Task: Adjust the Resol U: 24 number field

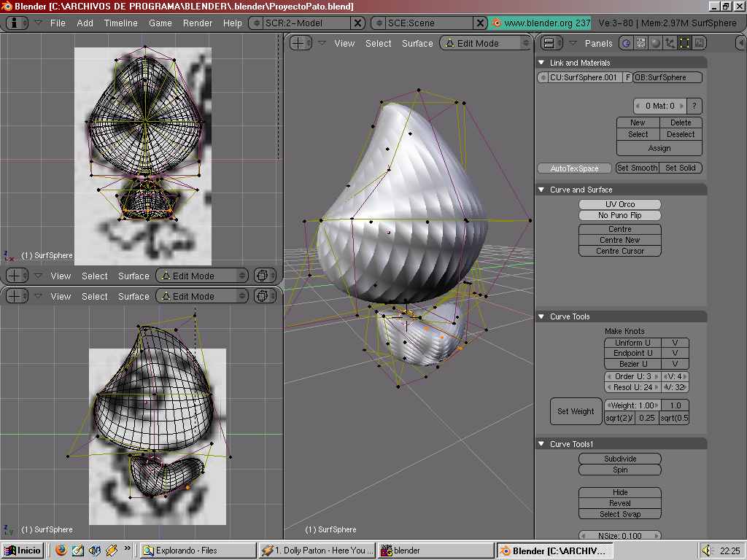Action: (632, 387)
